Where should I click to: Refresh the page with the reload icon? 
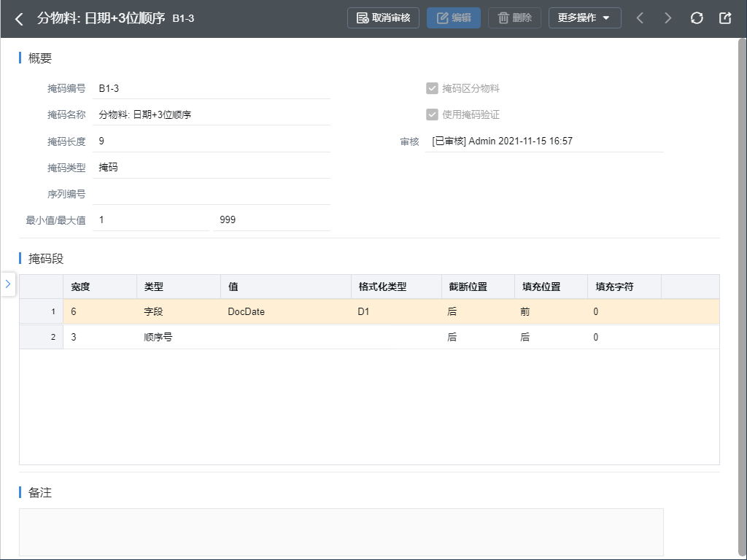click(x=697, y=18)
